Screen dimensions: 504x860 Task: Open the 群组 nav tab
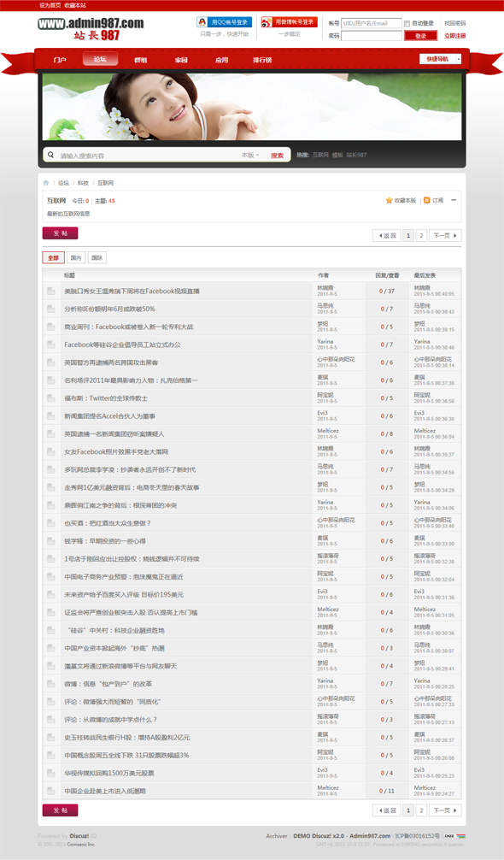[x=141, y=60]
